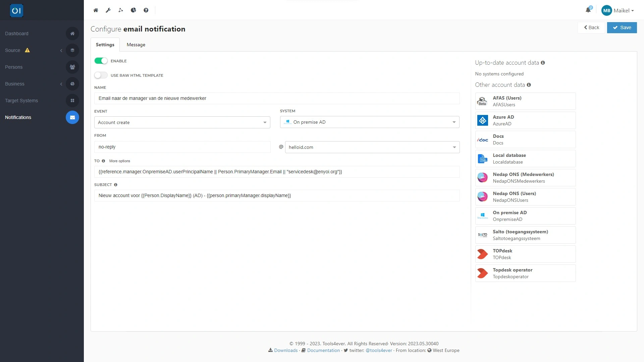The image size is (644, 362).
Task: Open the help question mark icon
Action: coord(146,10)
